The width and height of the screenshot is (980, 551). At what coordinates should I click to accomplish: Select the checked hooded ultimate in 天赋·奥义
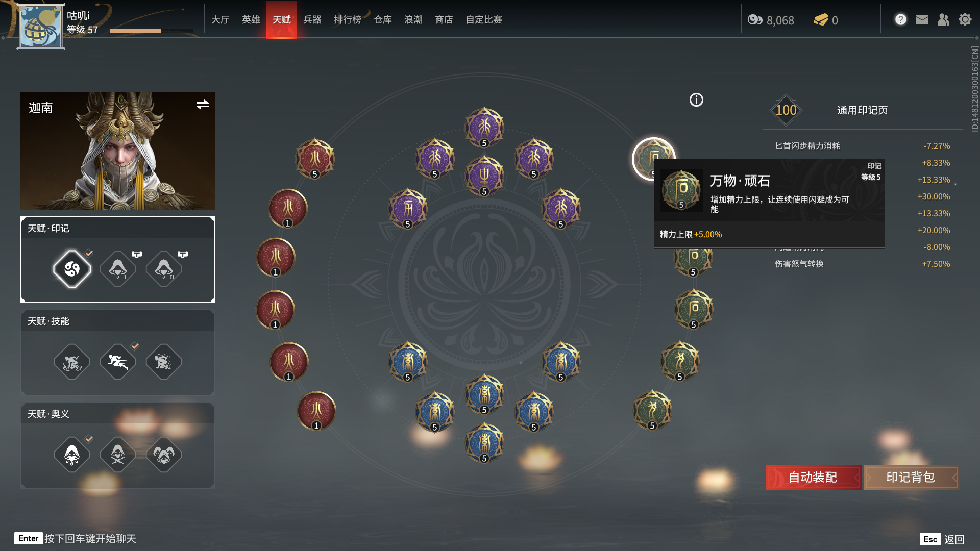pyautogui.click(x=72, y=455)
